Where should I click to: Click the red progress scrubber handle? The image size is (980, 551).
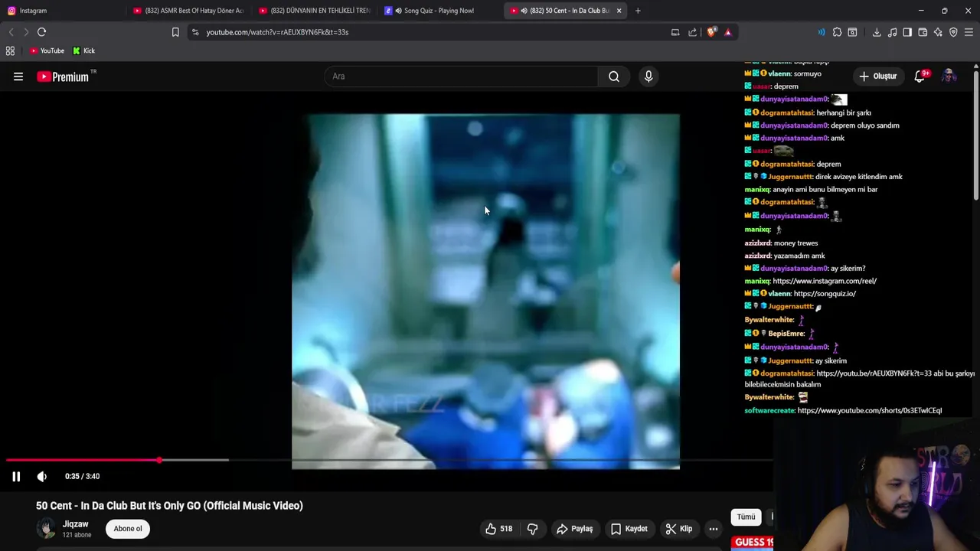159,460
